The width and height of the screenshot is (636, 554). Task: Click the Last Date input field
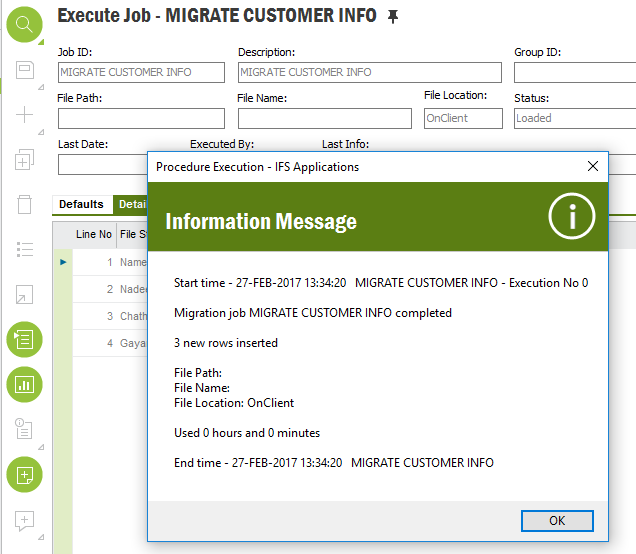pyautogui.click(x=103, y=164)
